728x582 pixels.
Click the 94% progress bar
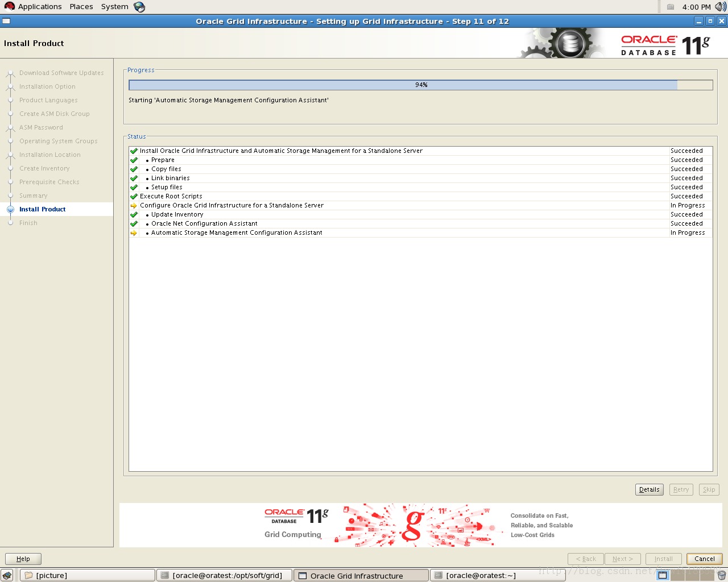(421, 85)
